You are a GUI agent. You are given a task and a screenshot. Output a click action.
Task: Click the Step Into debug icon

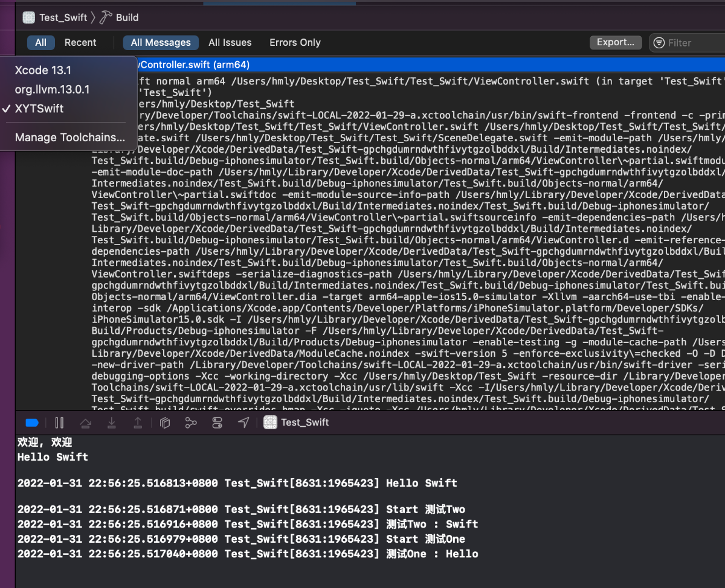[x=112, y=423]
